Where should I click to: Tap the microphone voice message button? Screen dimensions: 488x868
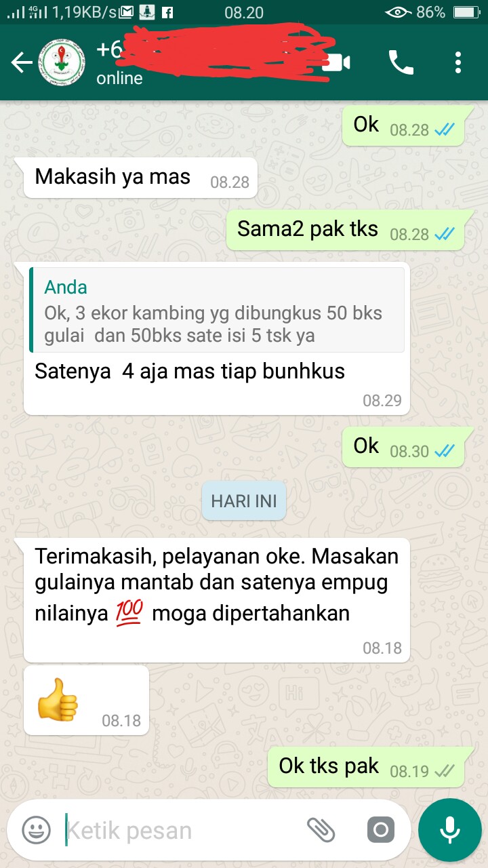click(449, 829)
